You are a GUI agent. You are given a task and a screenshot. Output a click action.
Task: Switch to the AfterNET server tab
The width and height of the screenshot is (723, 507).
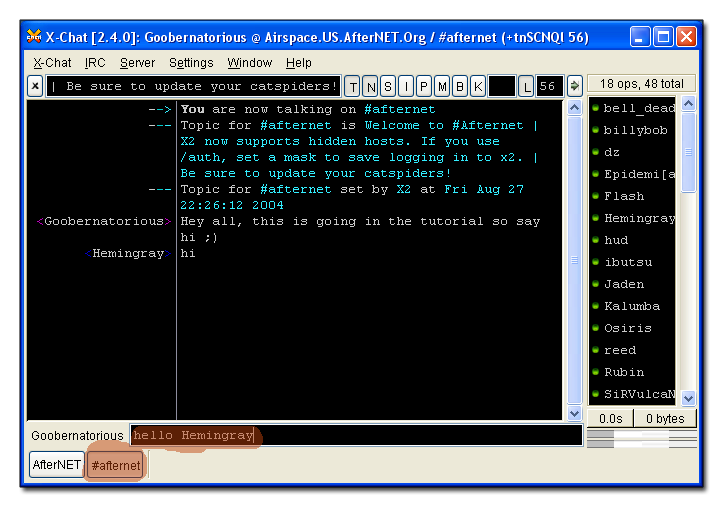tap(57, 465)
